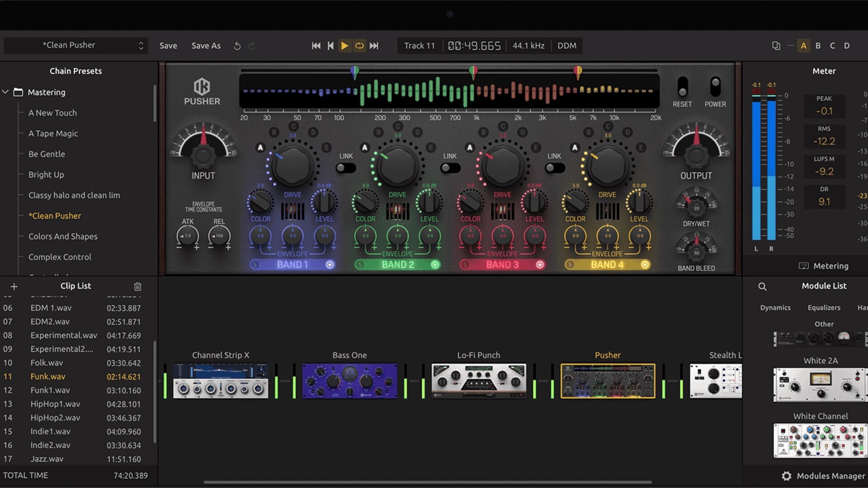Open the Clean Pusher preset dropdown
The width and height of the screenshot is (868, 488).
click(76, 45)
